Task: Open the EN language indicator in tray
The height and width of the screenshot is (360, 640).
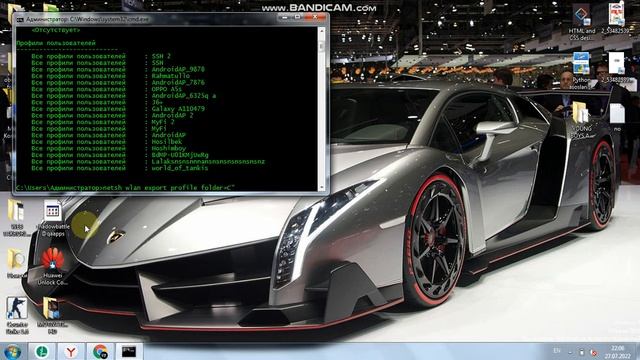Action: [x=557, y=351]
